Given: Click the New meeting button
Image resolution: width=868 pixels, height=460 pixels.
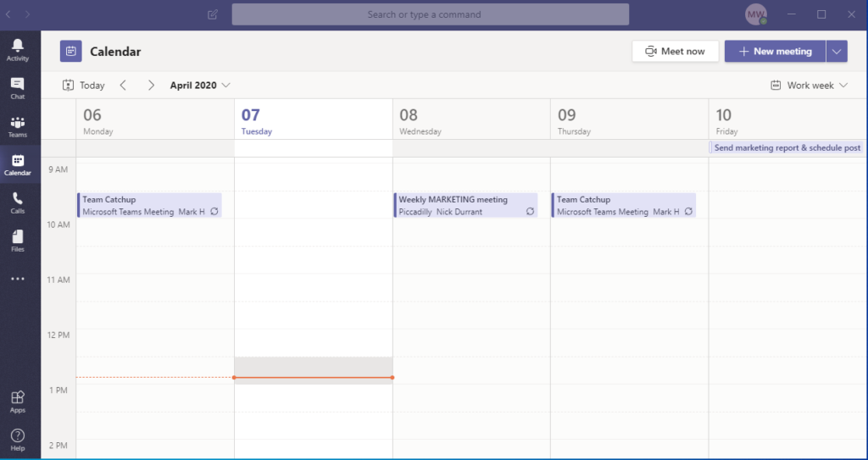Looking at the screenshot, I should click(774, 51).
